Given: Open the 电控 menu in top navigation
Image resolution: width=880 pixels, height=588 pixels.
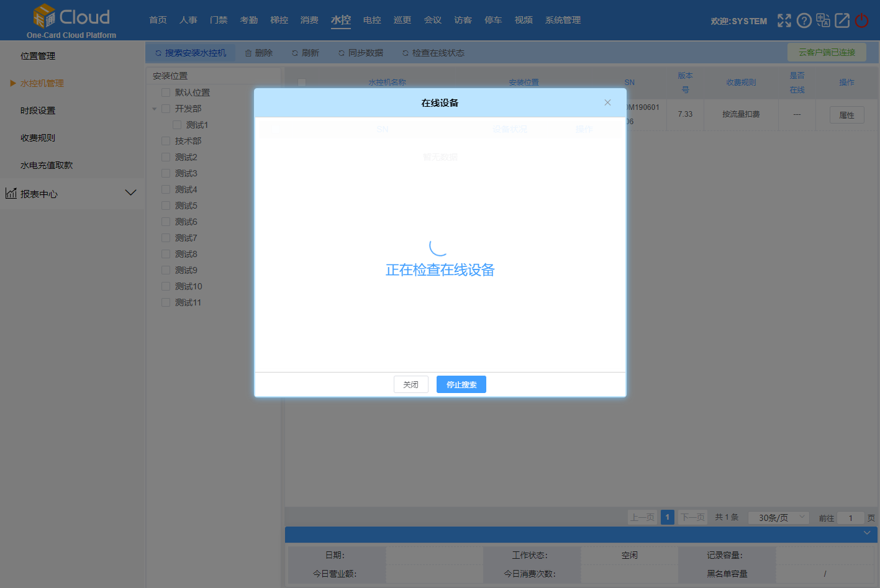Looking at the screenshot, I should click(x=372, y=20).
